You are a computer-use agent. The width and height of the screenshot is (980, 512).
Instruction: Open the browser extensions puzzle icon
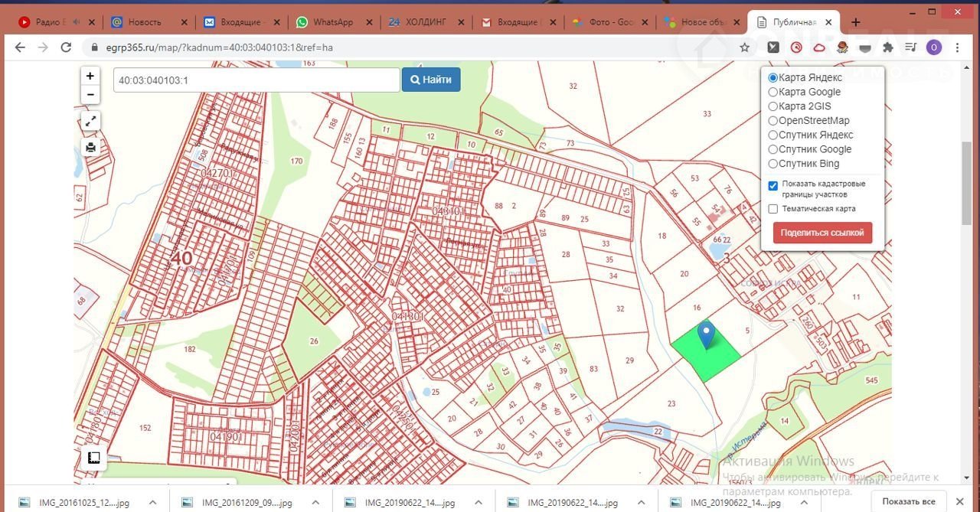(888, 47)
